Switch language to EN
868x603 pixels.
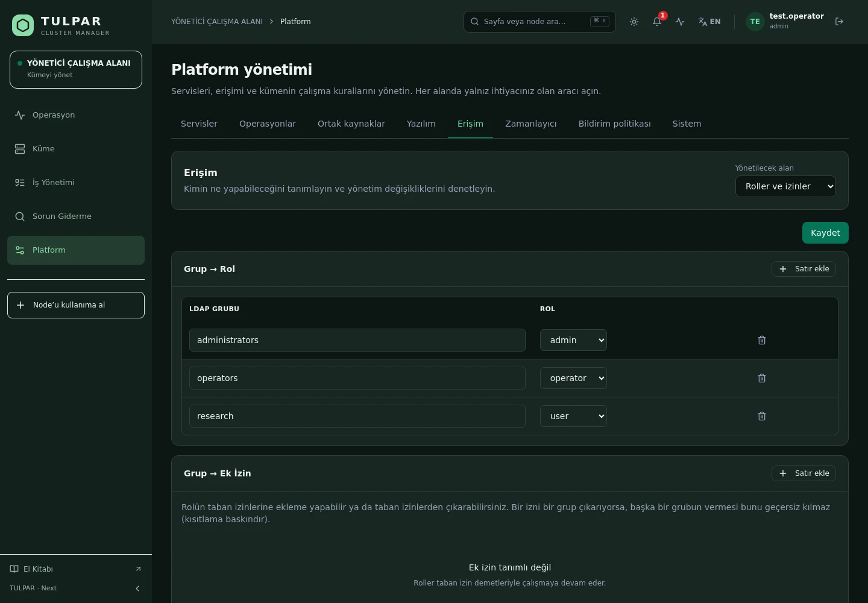[709, 22]
